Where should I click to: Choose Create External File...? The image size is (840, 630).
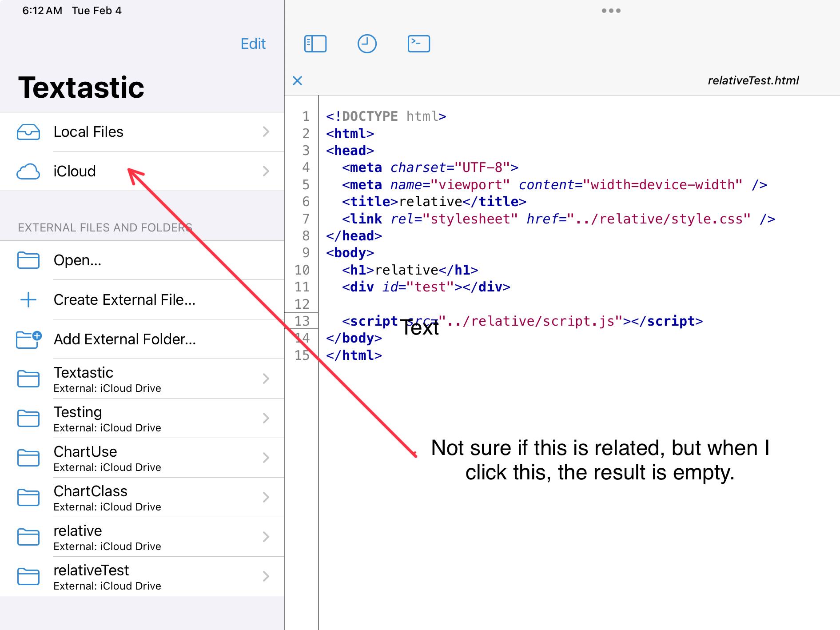click(142, 300)
